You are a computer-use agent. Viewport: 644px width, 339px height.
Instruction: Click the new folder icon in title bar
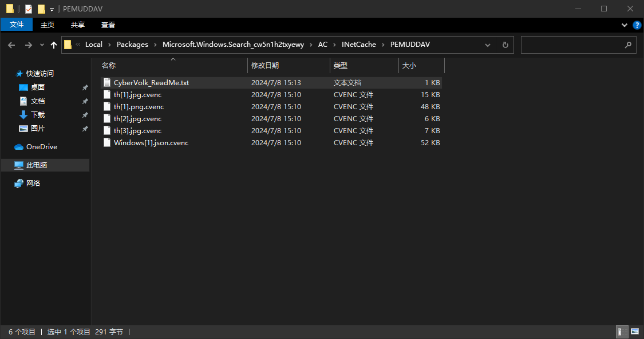pyautogui.click(x=41, y=9)
